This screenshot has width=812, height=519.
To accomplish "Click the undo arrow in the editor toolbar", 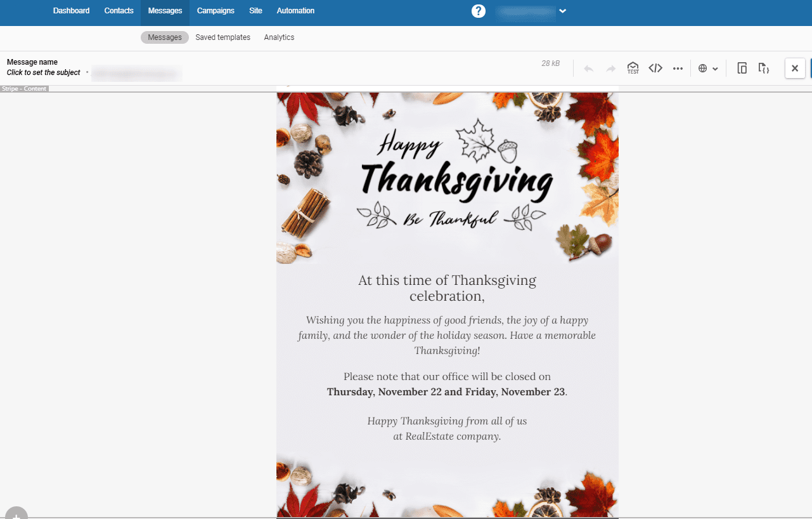I will pos(588,68).
